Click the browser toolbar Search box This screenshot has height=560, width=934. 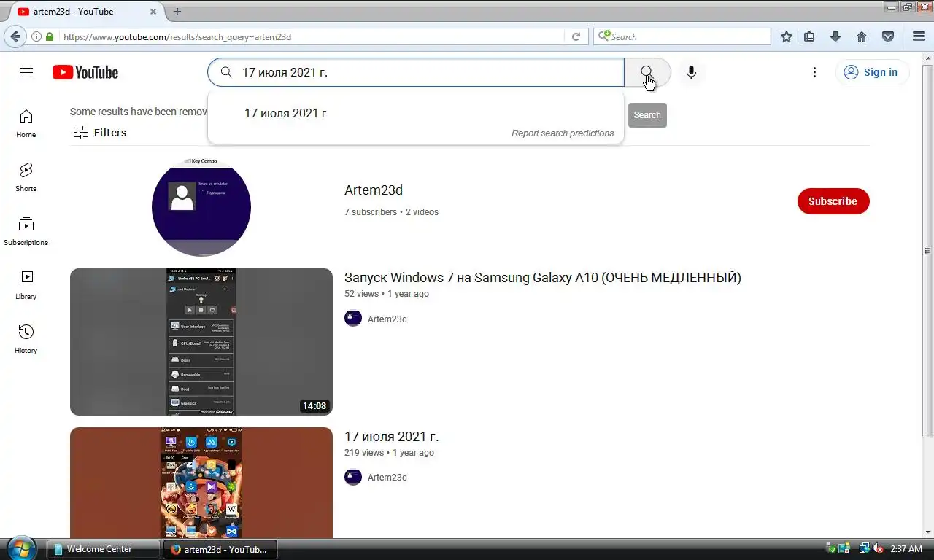(682, 36)
